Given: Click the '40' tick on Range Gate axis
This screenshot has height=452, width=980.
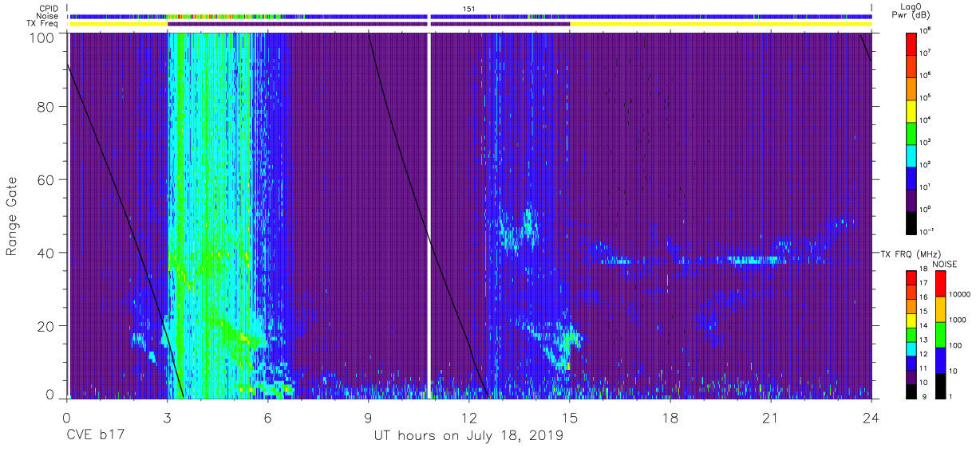Looking at the screenshot, I should 46,253.
